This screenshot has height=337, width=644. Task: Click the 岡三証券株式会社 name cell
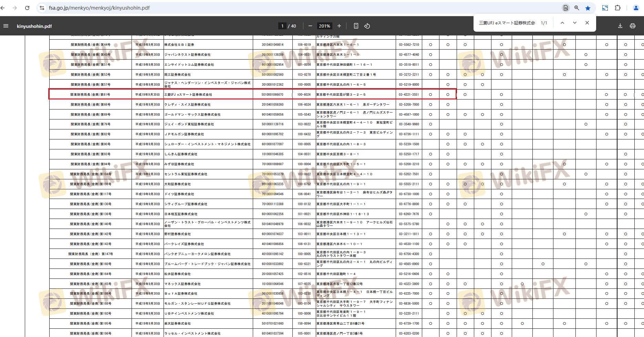pos(177,75)
